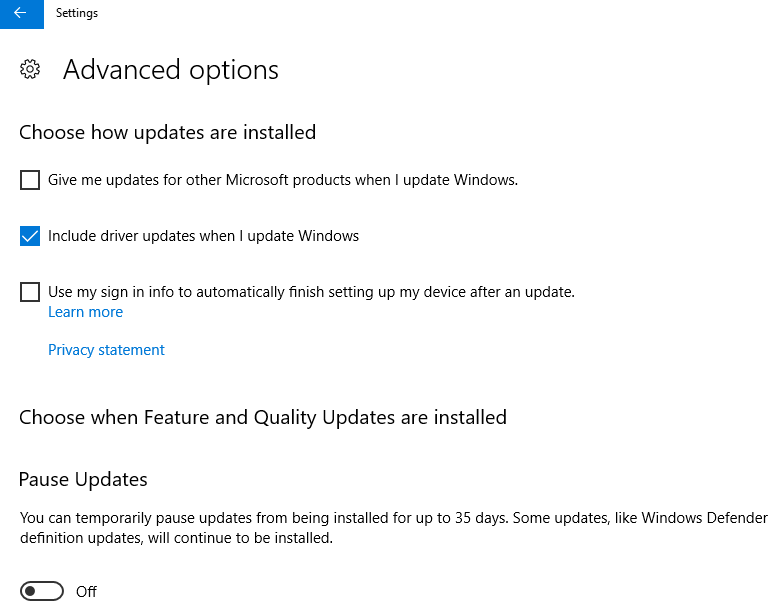Click the Advanced options page heading

[x=171, y=69]
